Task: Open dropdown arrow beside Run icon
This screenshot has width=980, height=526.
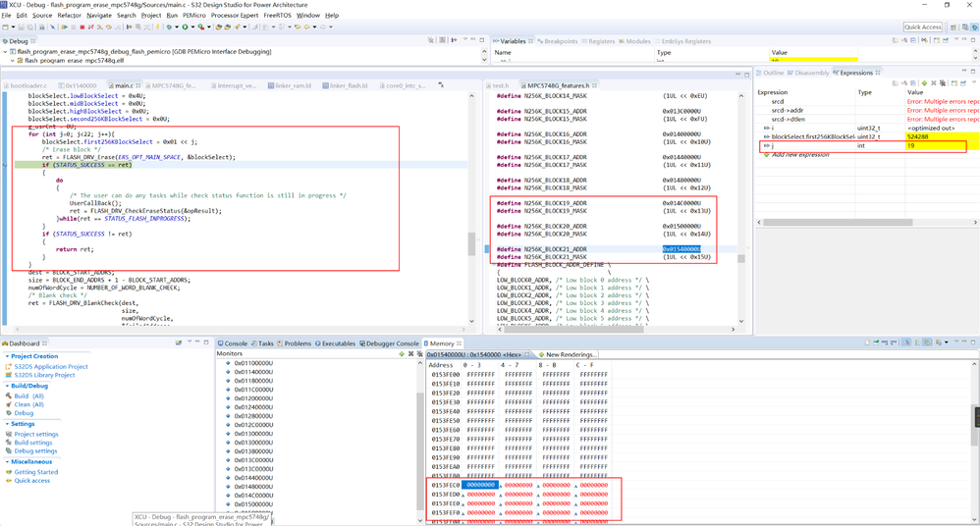Action: pyautogui.click(x=192, y=26)
